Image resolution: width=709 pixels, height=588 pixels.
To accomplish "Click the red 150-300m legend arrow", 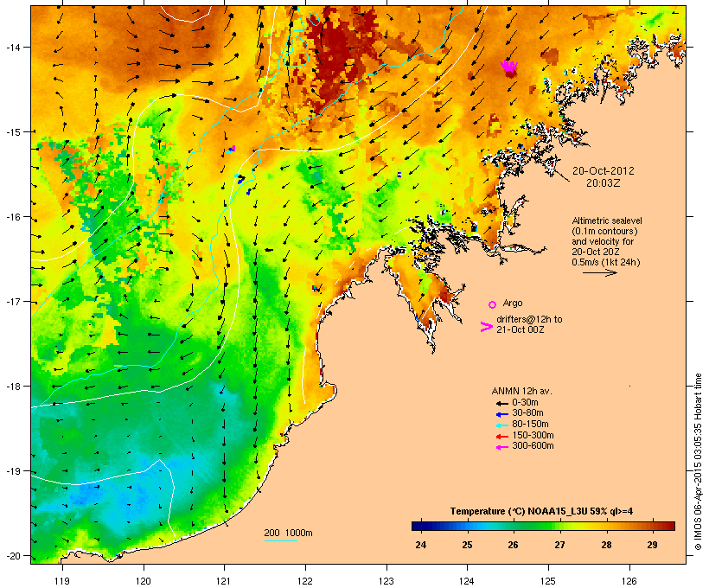I will (501, 437).
